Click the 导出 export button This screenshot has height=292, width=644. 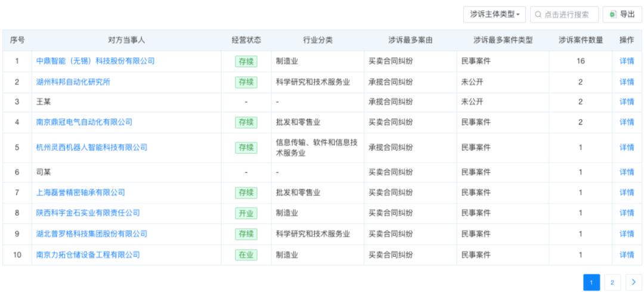[623, 14]
